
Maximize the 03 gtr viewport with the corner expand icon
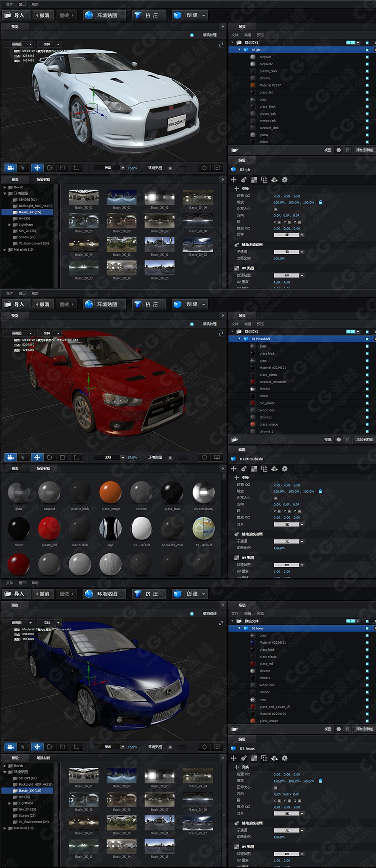coord(221,44)
